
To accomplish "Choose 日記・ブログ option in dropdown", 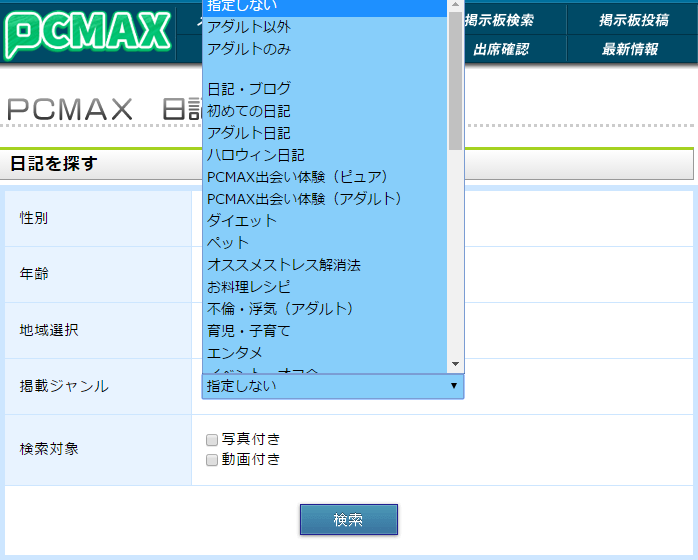I will [x=325, y=89].
